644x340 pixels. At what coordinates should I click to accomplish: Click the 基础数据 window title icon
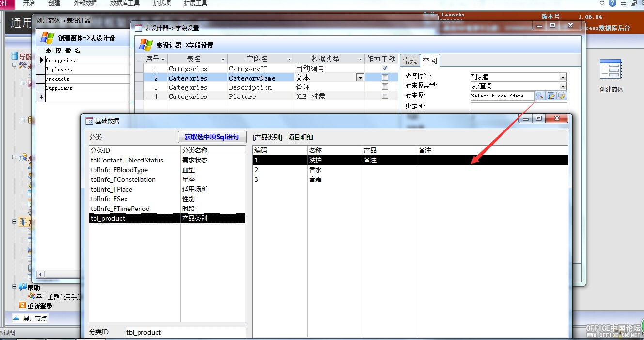tap(89, 121)
